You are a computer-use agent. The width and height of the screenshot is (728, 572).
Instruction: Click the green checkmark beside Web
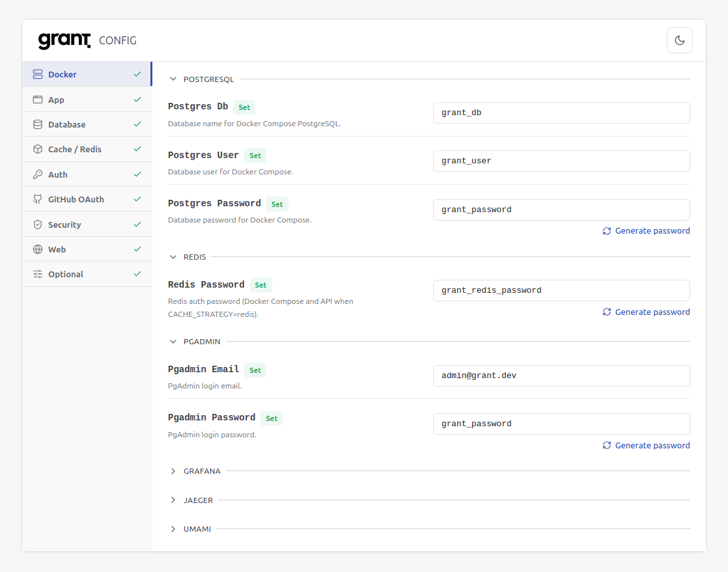137,249
